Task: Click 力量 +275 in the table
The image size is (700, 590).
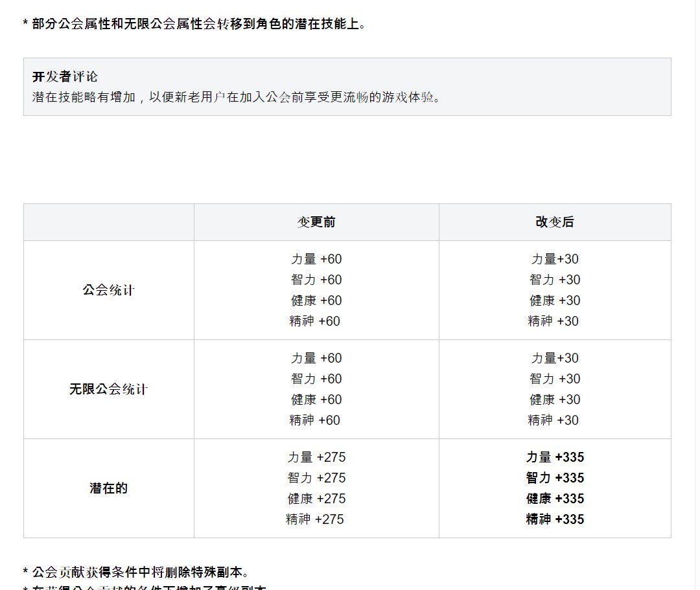Action: (x=316, y=457)
